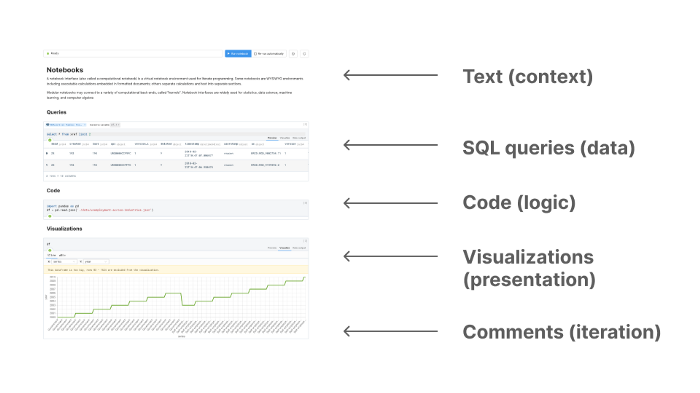Click the "SQL queries (data)" label
700x393 pixels.
(549, 148)
